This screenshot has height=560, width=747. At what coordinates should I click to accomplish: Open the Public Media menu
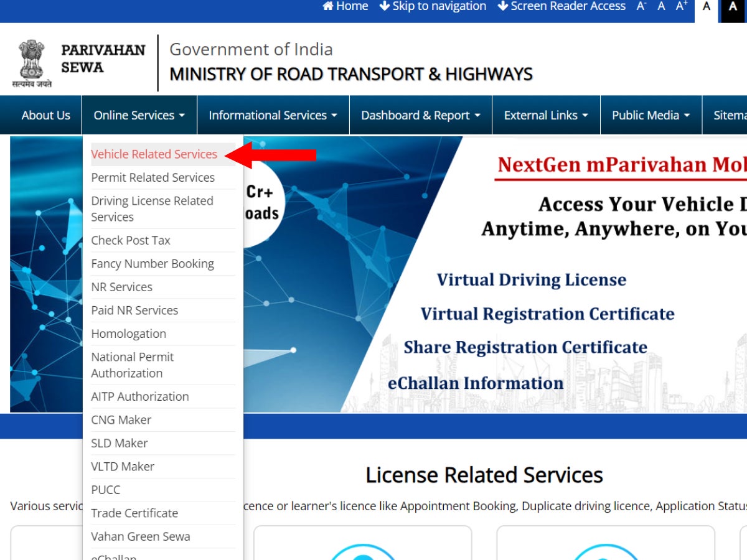click(651, 114)
